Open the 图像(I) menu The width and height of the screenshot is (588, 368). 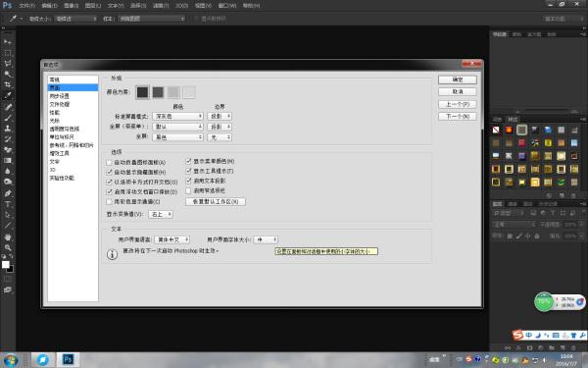coord(72,6)
